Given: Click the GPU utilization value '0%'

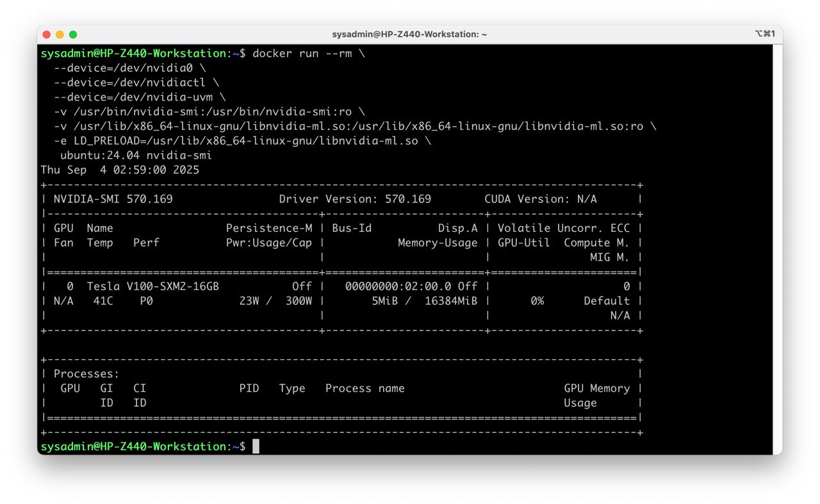Looking at the screenshot, I should [537, 301].
